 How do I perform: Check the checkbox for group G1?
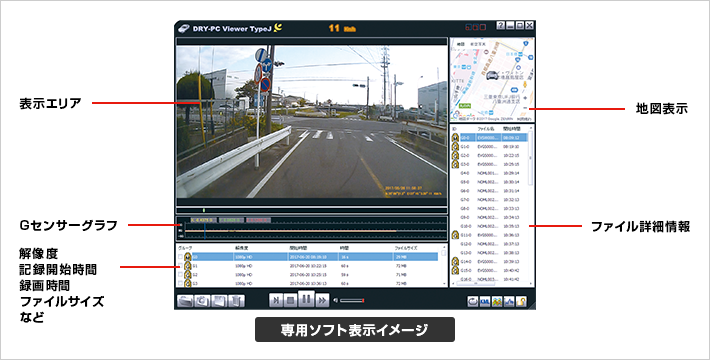coord(180,266)
